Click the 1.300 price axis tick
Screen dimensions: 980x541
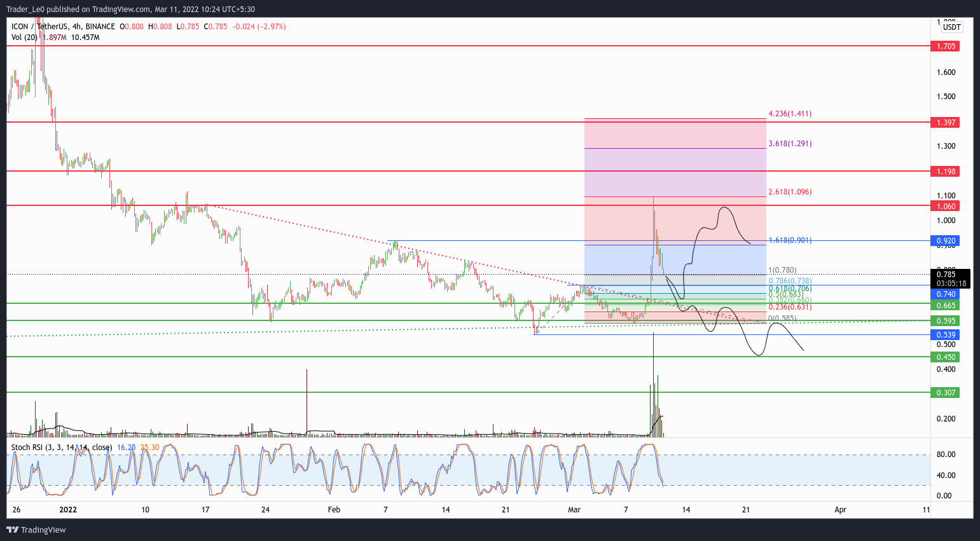(946, 146)
